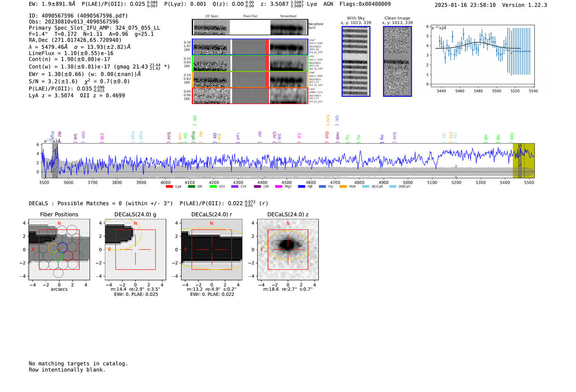
Task: Click the OII z = 0.4699 text
Action: click(x=102, y=95)
